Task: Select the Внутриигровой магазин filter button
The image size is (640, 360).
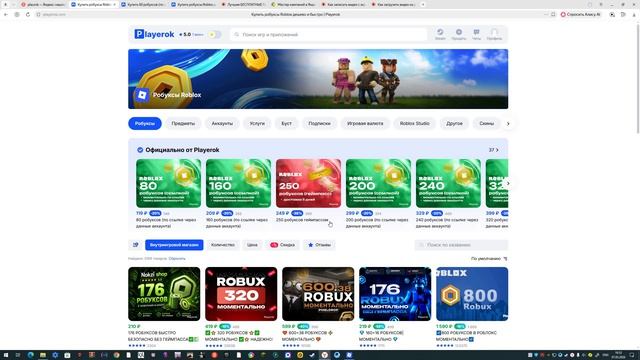Action: (x=174, y=245)
